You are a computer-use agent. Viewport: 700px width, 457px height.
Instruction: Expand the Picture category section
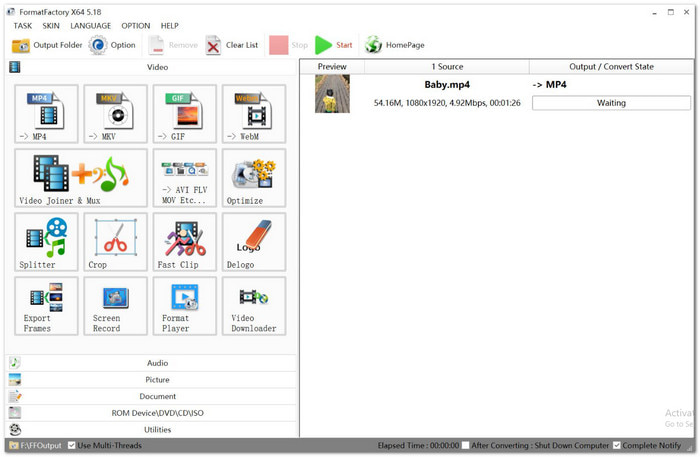(155, 380)
